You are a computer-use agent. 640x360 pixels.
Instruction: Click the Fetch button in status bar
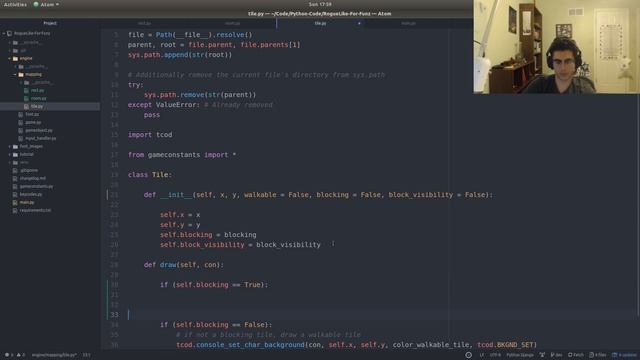click(x=576, y=355)
